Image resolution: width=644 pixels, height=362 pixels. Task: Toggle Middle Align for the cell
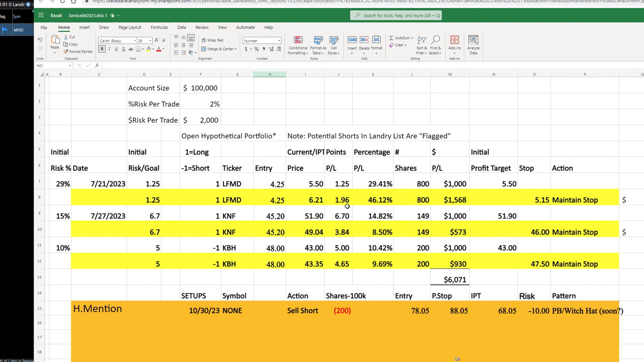tap(184, 37)
